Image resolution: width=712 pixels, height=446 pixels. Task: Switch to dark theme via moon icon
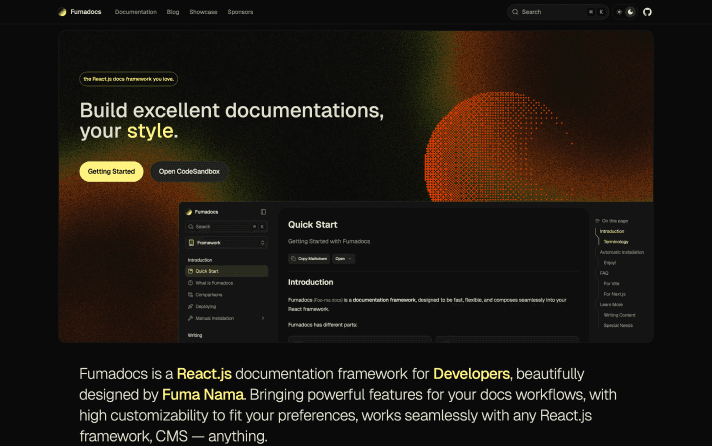click(630, 12)
